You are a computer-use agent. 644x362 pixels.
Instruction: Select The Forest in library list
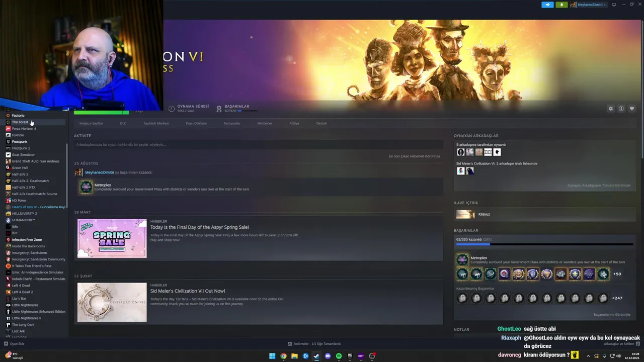tap(20, 122)
